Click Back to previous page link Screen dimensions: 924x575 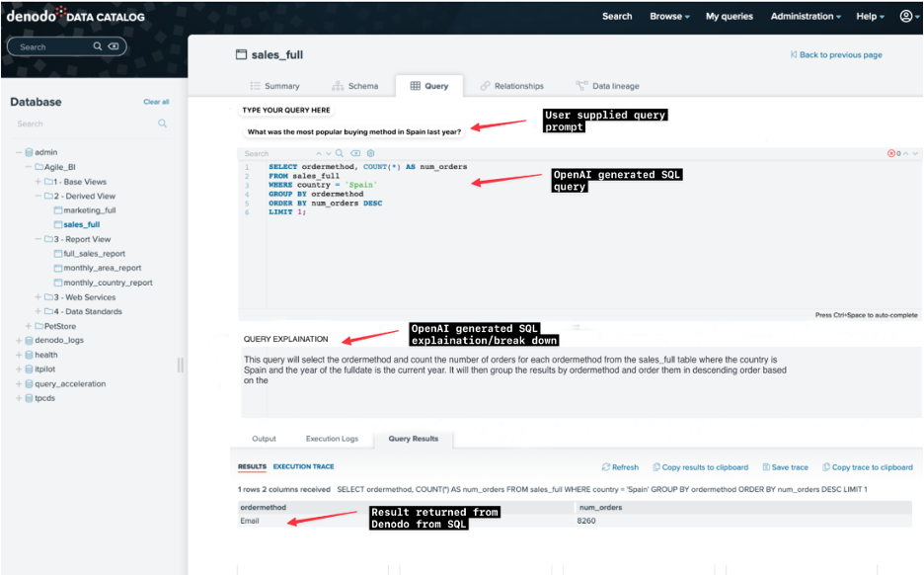[836, 55]
